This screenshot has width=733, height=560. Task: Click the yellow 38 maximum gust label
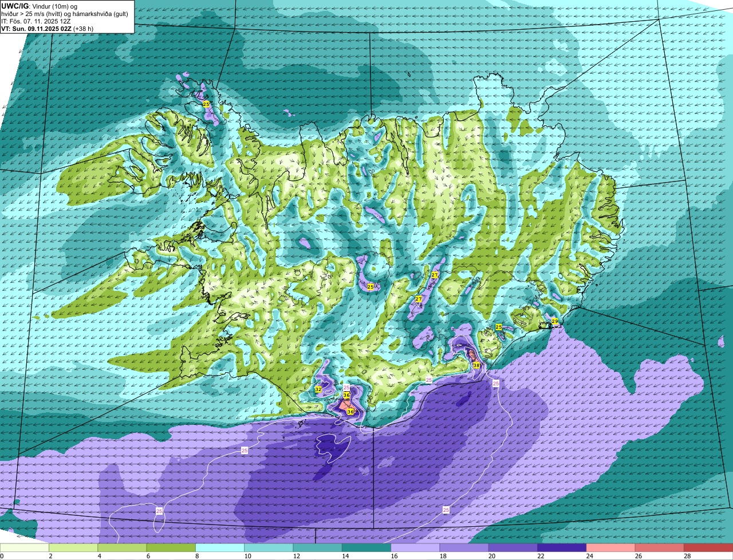[x=476, y=365]
